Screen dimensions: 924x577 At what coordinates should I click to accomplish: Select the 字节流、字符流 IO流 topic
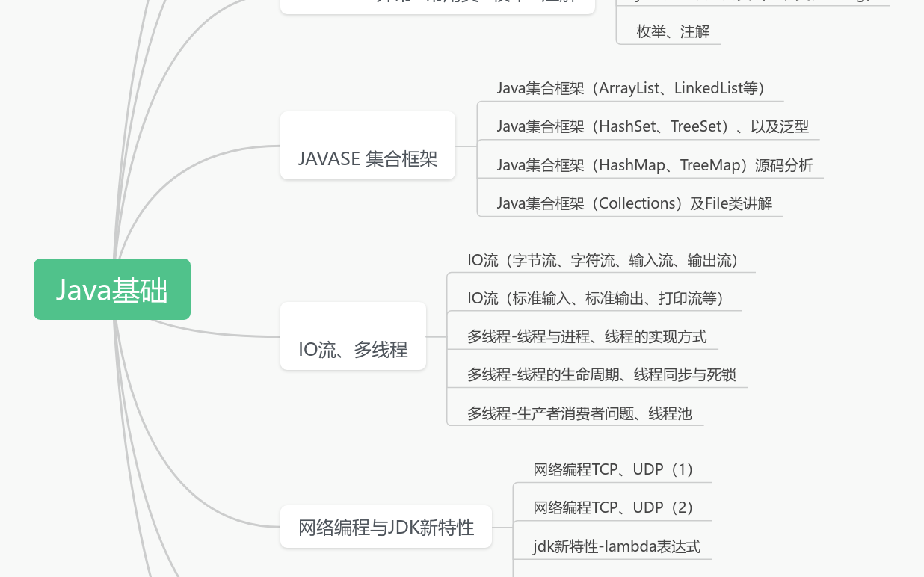[603, 260]
